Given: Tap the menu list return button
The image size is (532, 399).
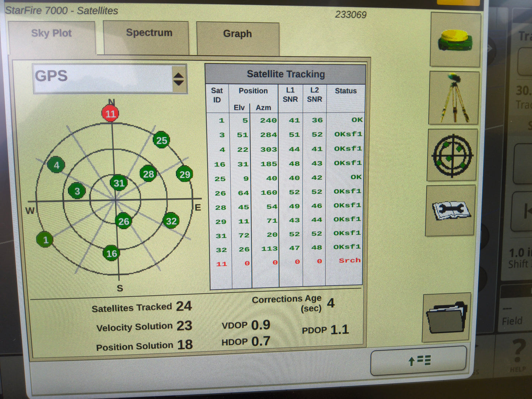Looking at the screenshot, I should (419, 360).
